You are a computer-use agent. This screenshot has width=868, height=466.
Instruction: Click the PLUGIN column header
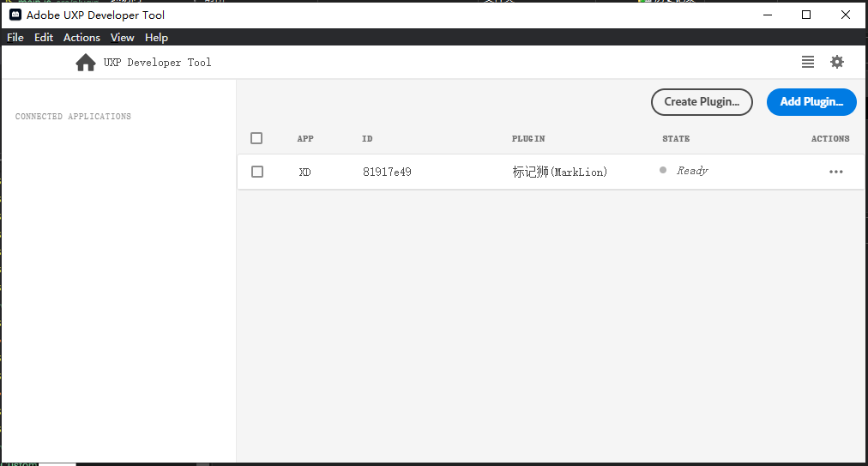528,138
